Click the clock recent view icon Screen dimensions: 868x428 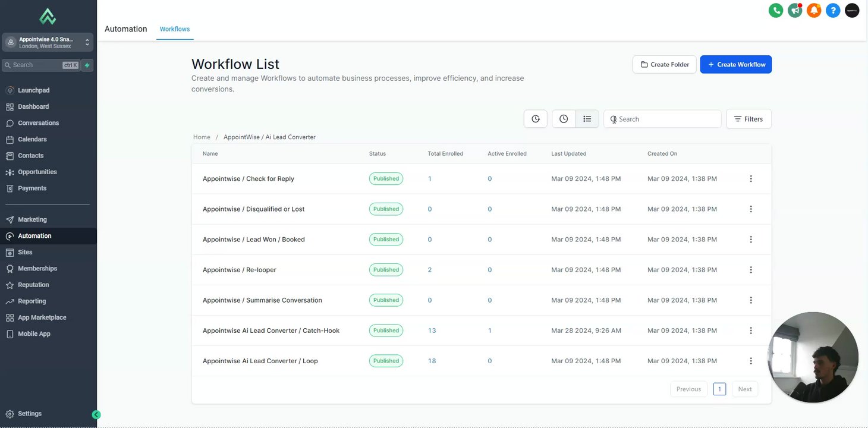click(564, 119)
